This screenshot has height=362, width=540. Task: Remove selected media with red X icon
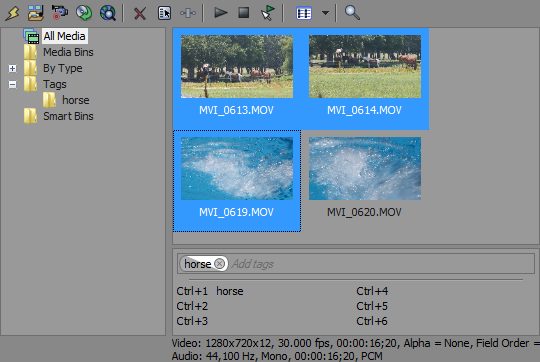(140, 13)
